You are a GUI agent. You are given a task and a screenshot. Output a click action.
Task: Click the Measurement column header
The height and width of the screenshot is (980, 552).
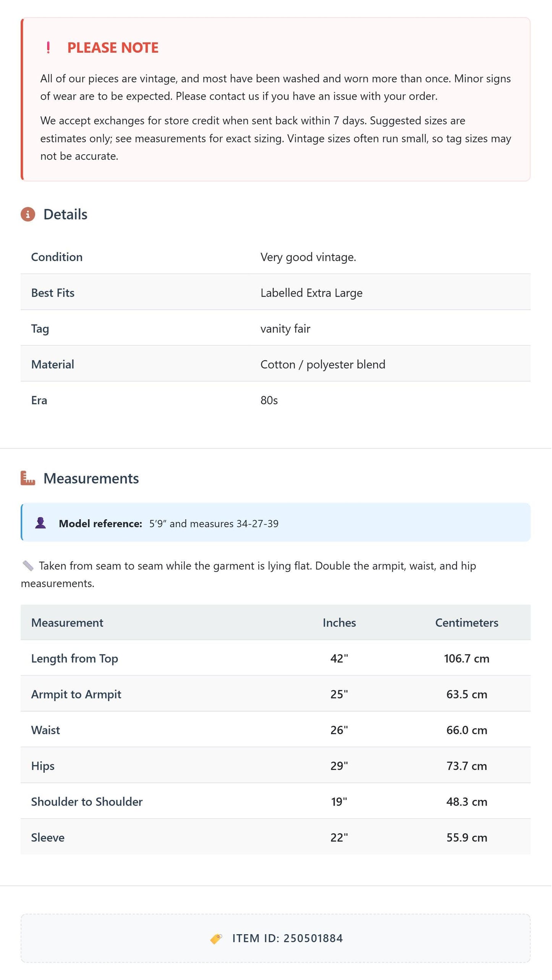[67, 623]
